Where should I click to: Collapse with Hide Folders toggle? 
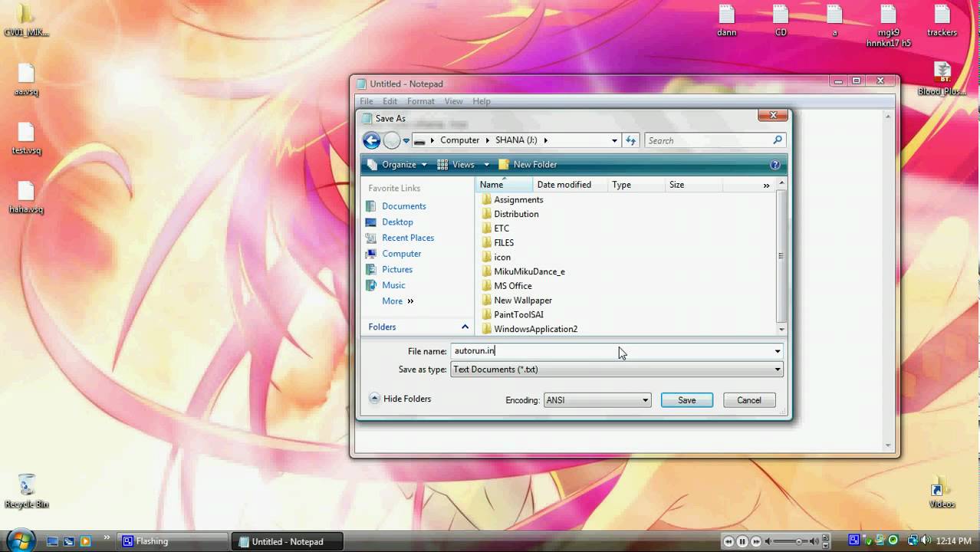tap(400, 399)
